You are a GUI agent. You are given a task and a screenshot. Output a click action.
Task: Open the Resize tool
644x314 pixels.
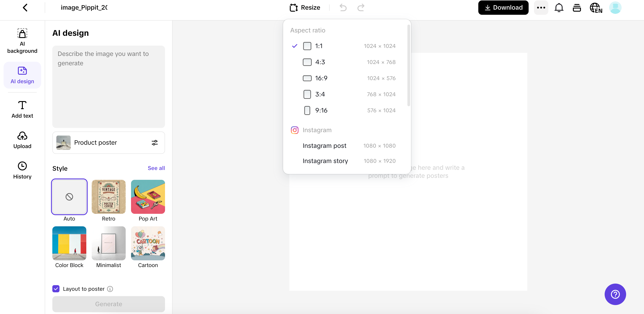305,7
